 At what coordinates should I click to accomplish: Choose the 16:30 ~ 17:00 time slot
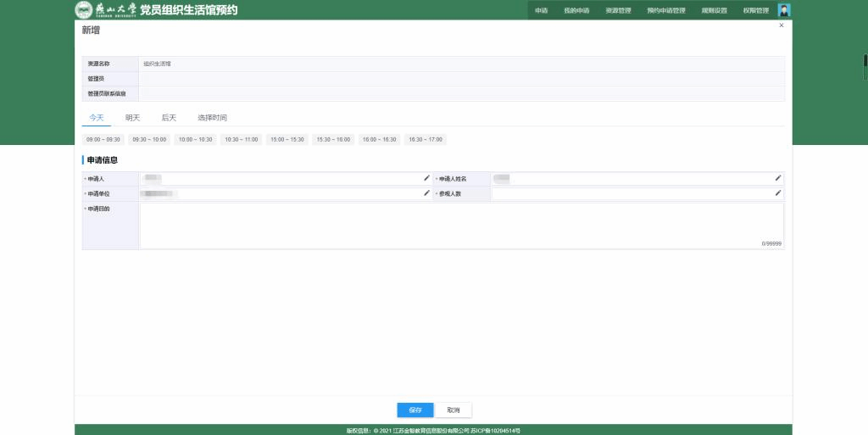click(426, 139)
